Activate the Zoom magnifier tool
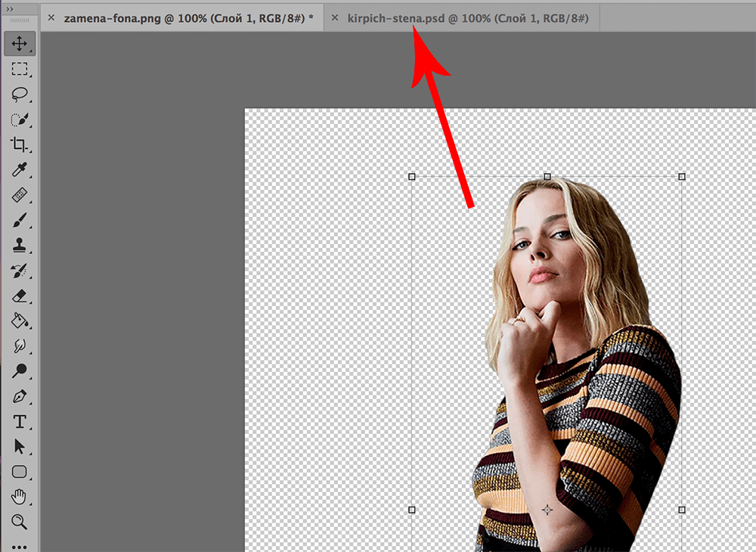Screen dimensions: 756x552 tap(20, 522)
